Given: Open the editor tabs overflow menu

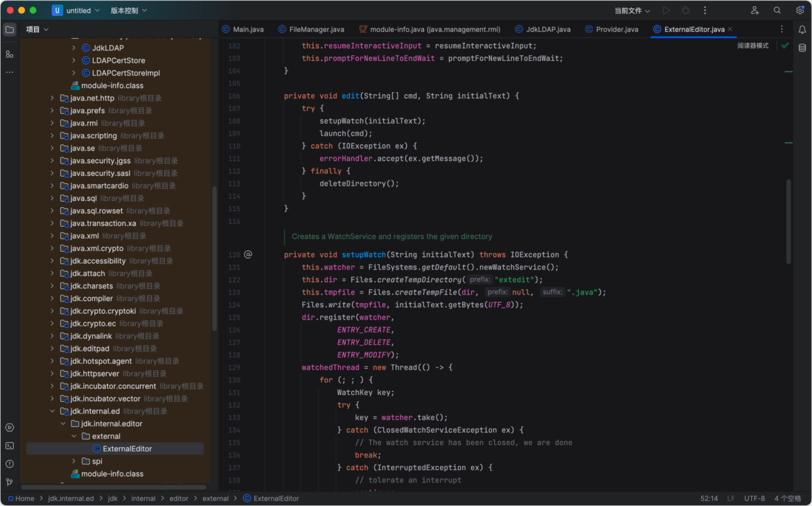Looking at the screenshot, I should 782,30.
